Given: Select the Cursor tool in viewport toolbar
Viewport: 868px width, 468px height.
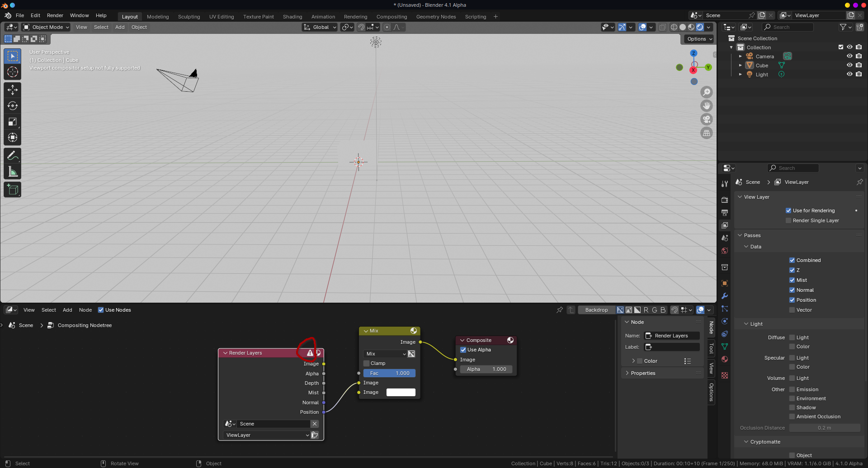Looking at the screenshot, I should (13, 72).
